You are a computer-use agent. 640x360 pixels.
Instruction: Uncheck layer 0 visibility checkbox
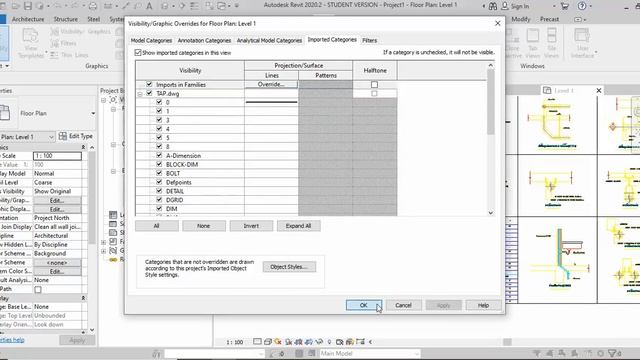click(159, 102)
